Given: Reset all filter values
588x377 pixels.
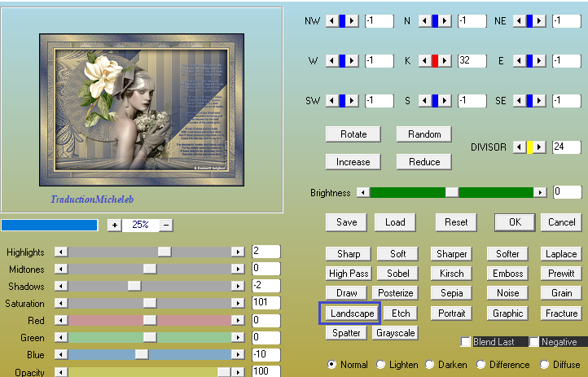Looking at the screenshot, I should [x=456, y=222].
